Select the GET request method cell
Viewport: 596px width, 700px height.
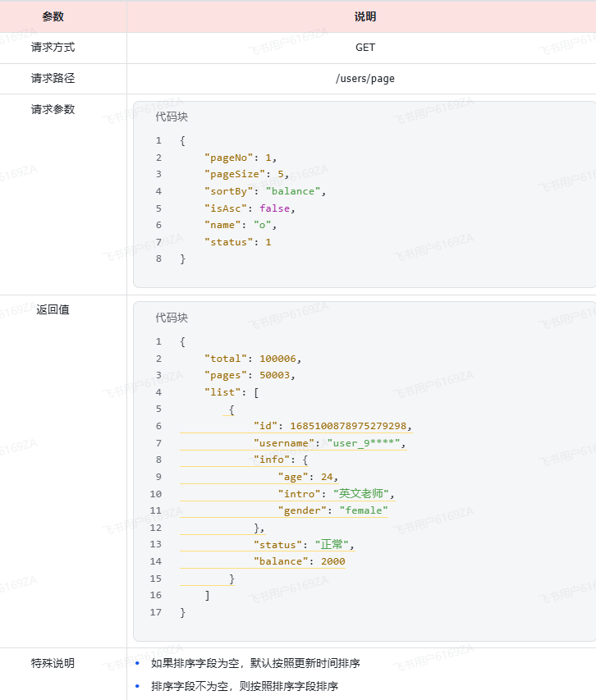point(364,48)
